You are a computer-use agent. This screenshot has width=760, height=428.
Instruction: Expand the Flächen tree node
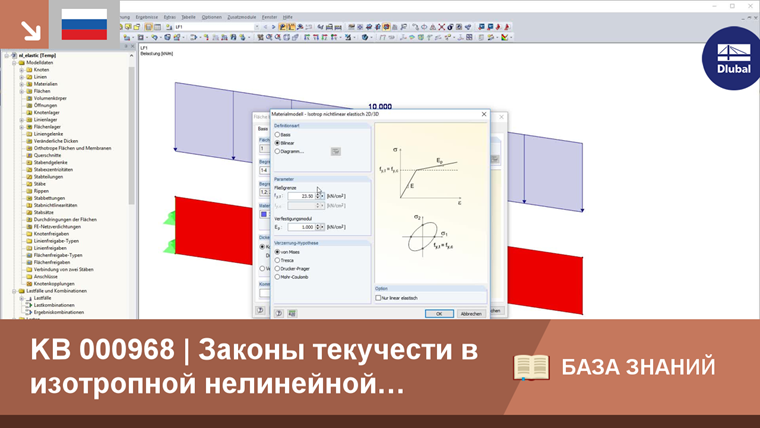point(21,91)
